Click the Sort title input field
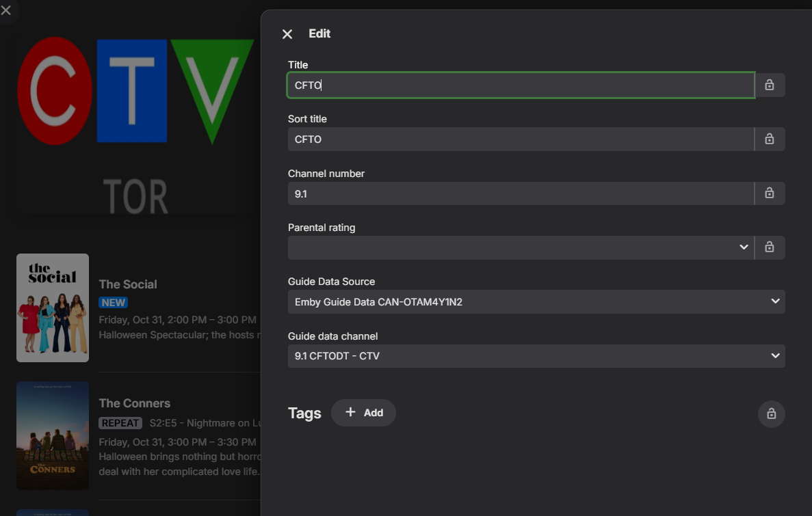The image size is (812, 516). 521,139
